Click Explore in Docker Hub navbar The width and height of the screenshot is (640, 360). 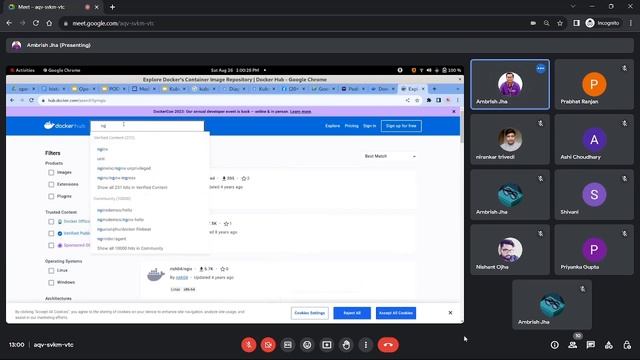click(x=333, y=126)
